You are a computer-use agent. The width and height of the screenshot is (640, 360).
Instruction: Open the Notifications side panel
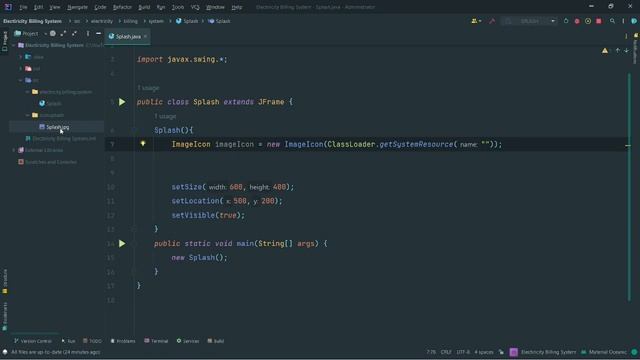636,48
